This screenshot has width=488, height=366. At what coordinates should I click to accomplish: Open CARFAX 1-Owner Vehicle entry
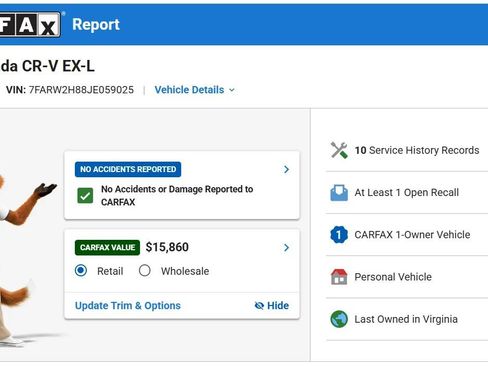[x=407, y=235]
